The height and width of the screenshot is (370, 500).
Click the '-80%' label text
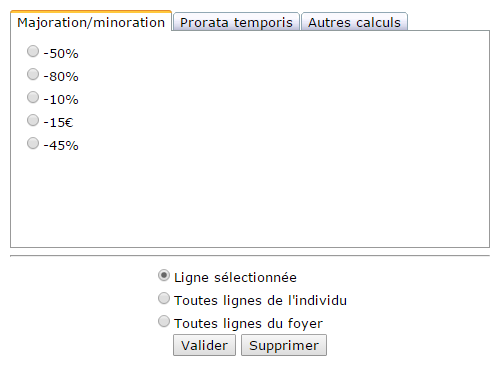(x=61, y=76)
